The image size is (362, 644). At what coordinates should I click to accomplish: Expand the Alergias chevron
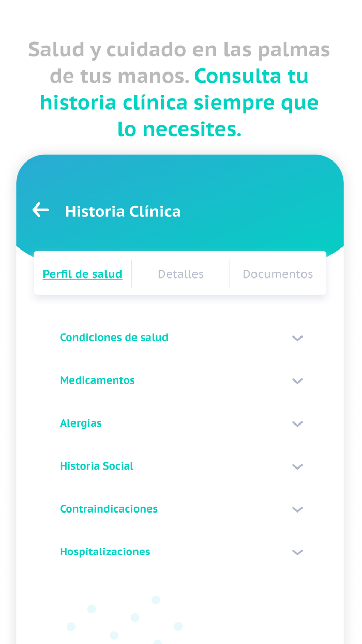(x=297, y=424)
